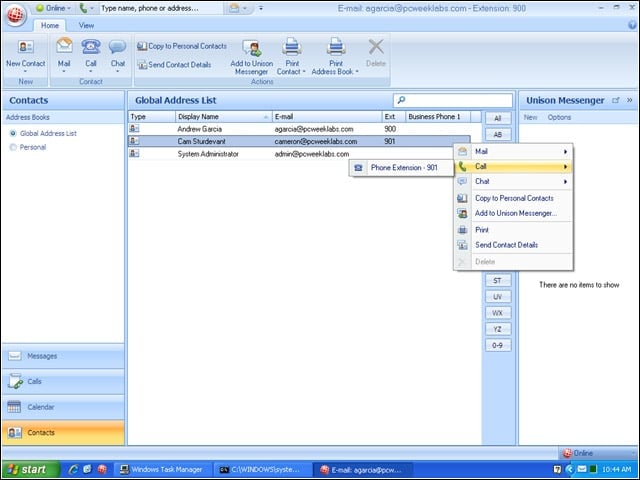Click the All alphabet filter button

[498, 118]
